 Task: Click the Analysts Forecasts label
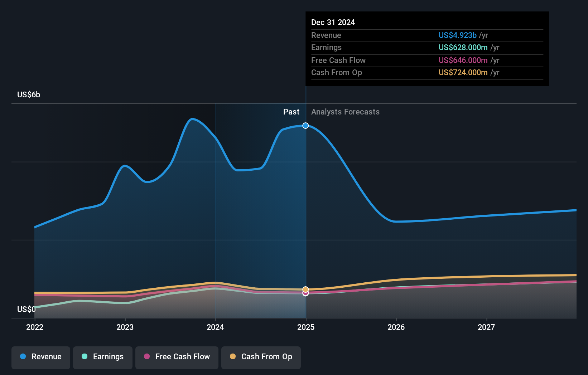345,112
